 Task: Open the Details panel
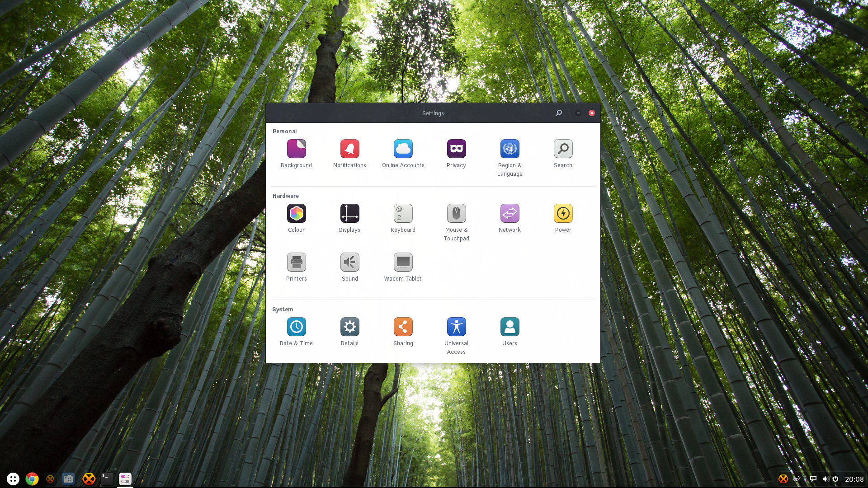(350, 327)
